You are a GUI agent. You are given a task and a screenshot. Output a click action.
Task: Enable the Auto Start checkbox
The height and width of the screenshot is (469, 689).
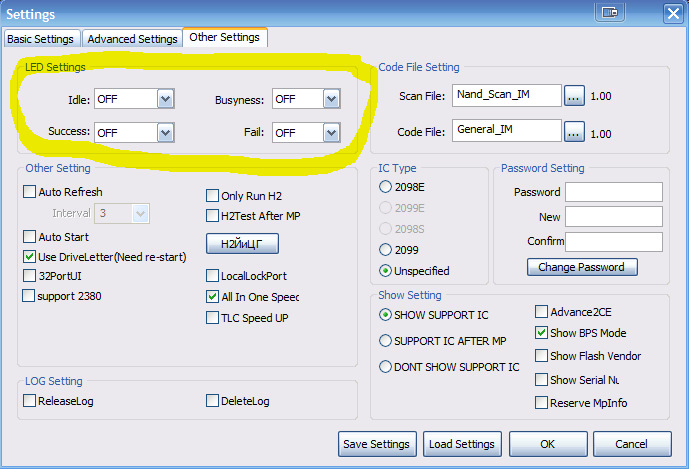point(29,236)
